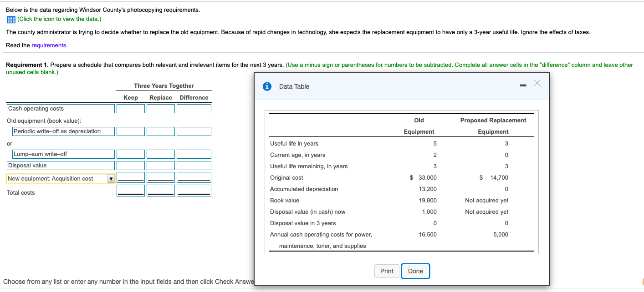
Task: Click the Keep cell for Total costs
Action: pos(130,190)
